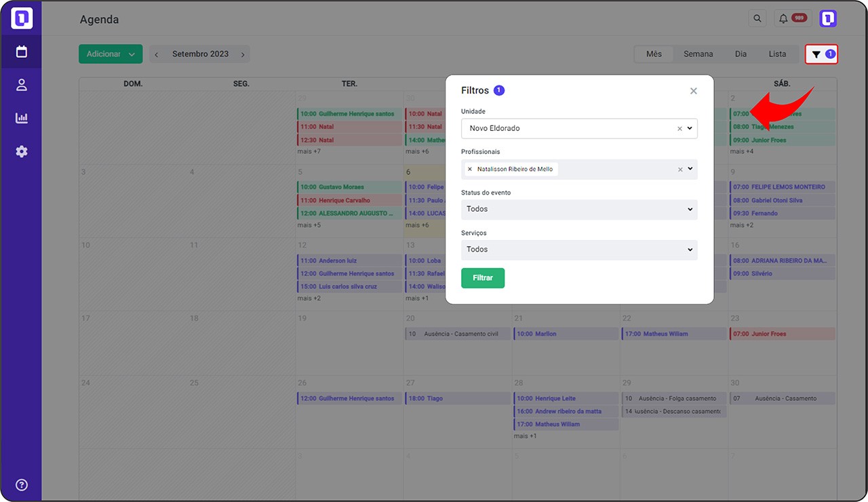Image resolution: width=868 pixels, height=502 pixels.
Task: Open the Agenda calendar icon in sidebar
Action: click(22, 52)
